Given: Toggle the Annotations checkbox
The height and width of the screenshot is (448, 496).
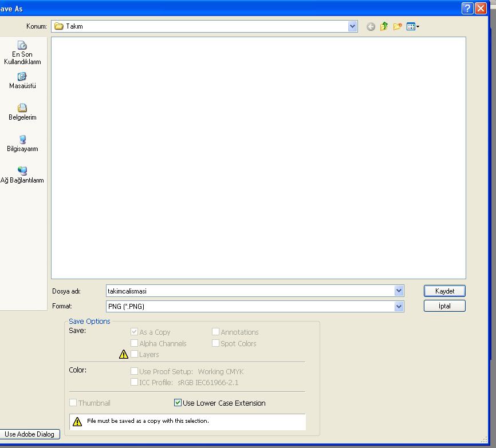Looking at the screenshot, I should 215,331.
